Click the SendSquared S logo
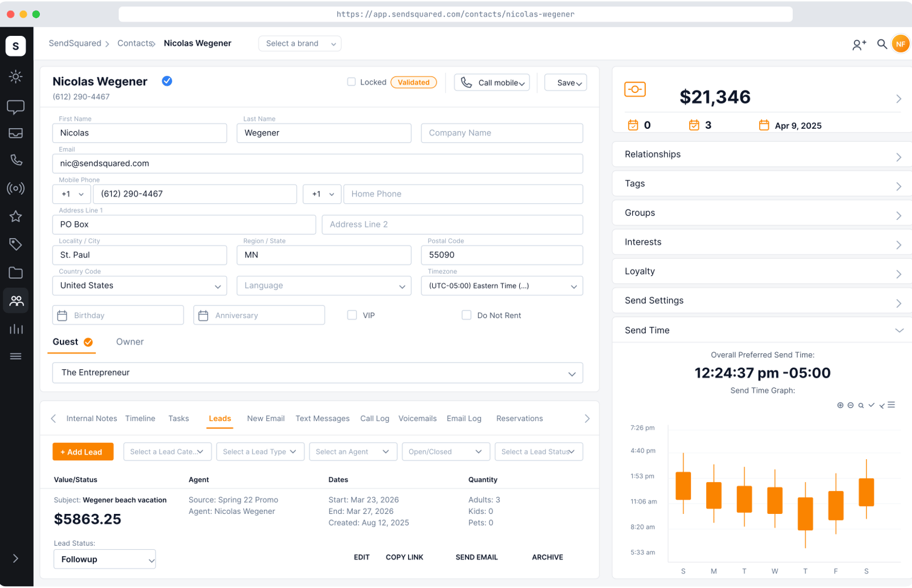Viewport: 912px width, 588px height. (x=15, y=46)
